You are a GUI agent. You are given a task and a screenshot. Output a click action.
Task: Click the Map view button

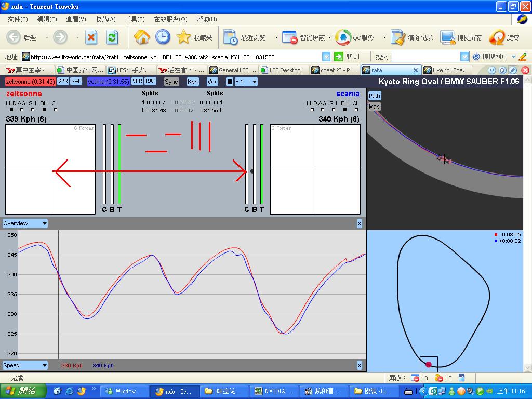374,107
